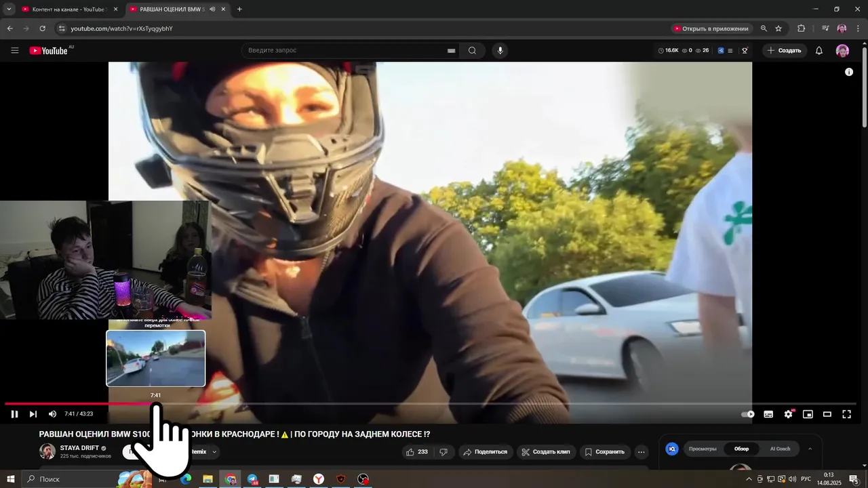
Task: Click the Создать create button
Action: [x=785, y=50]
